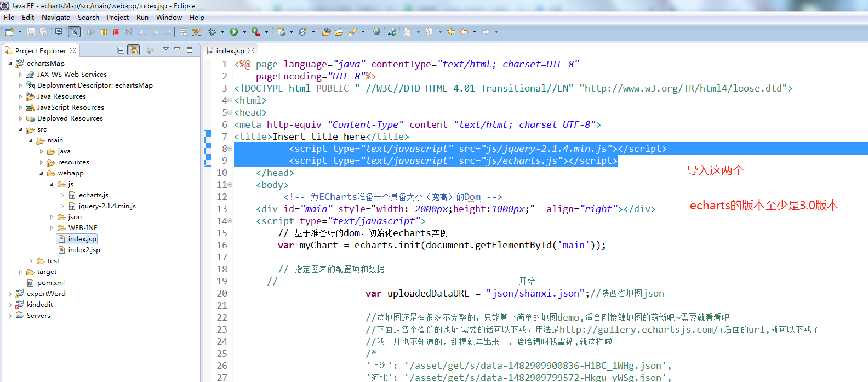The height and width of the screenshot is (382, 868).
Task: Open the console monitor toolbar icon
Action: 59,32
